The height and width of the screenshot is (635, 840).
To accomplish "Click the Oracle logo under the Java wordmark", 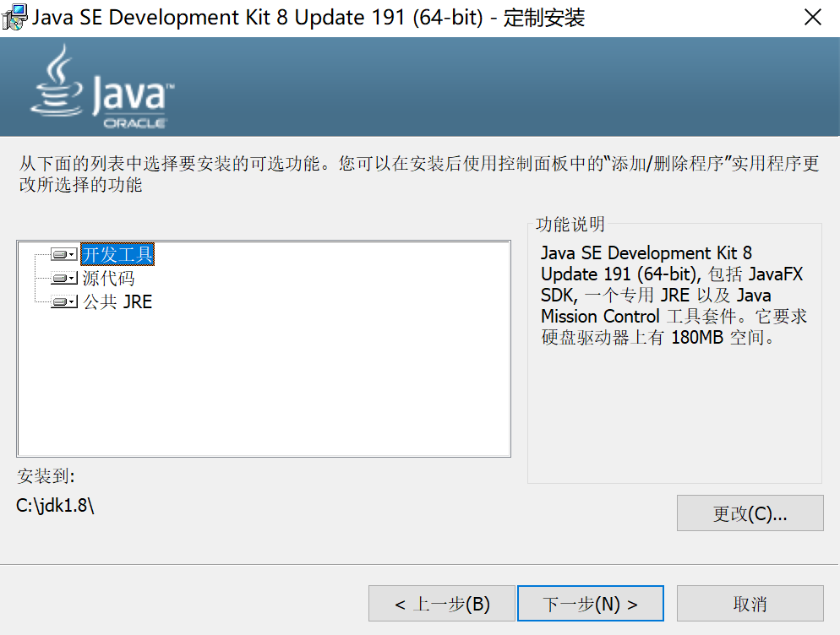I will click(x=135, y=121).
